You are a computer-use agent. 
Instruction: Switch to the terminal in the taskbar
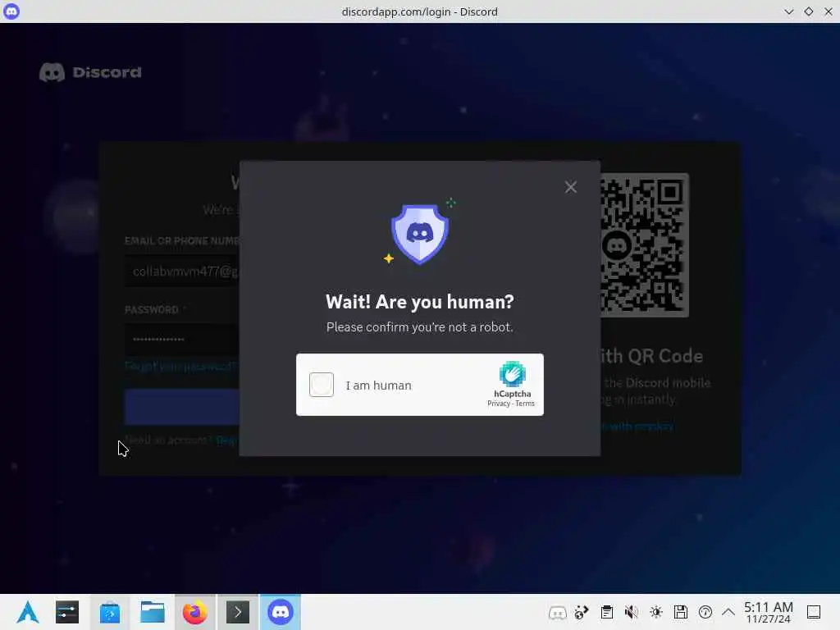[238, 612]
